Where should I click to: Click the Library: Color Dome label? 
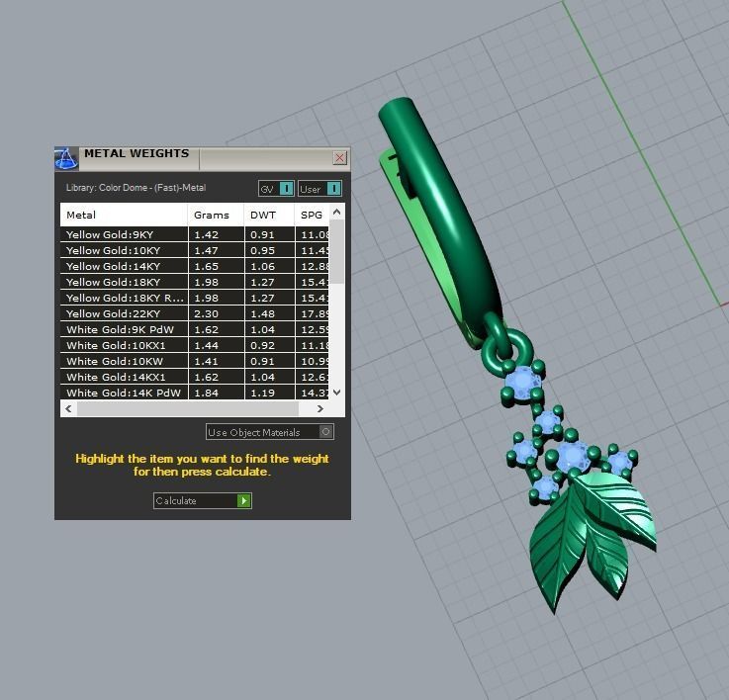pos(136,187)
